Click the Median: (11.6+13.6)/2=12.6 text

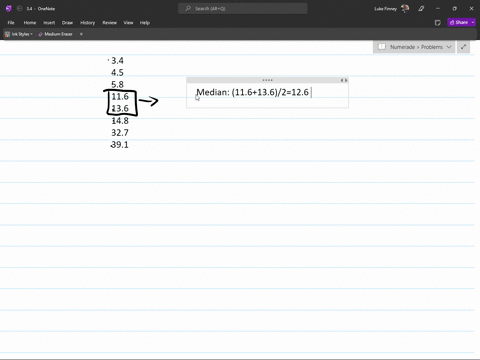pos(252,92)
